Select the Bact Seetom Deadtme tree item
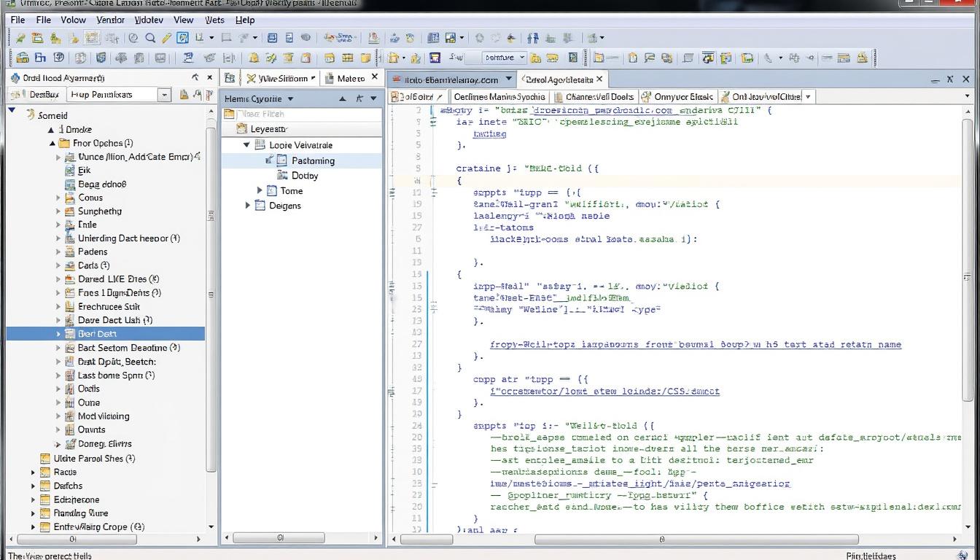980x560 pixels. [x=128, y=348]
